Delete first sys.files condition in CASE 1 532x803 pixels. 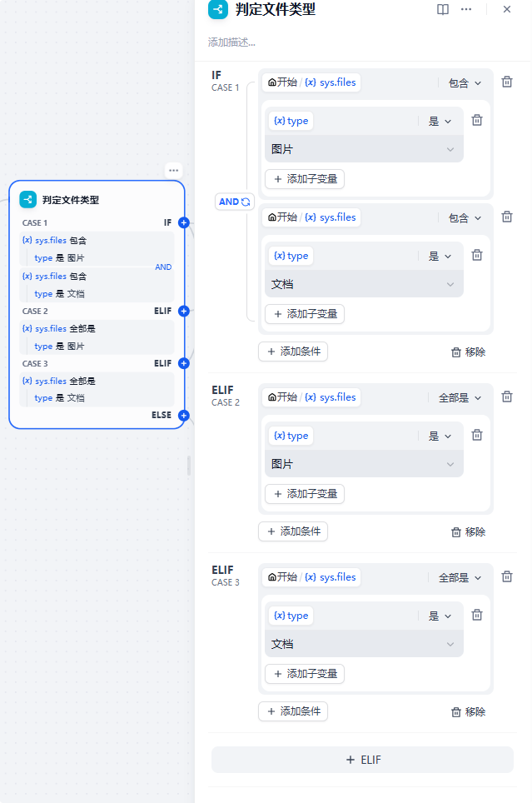[507, 82]
